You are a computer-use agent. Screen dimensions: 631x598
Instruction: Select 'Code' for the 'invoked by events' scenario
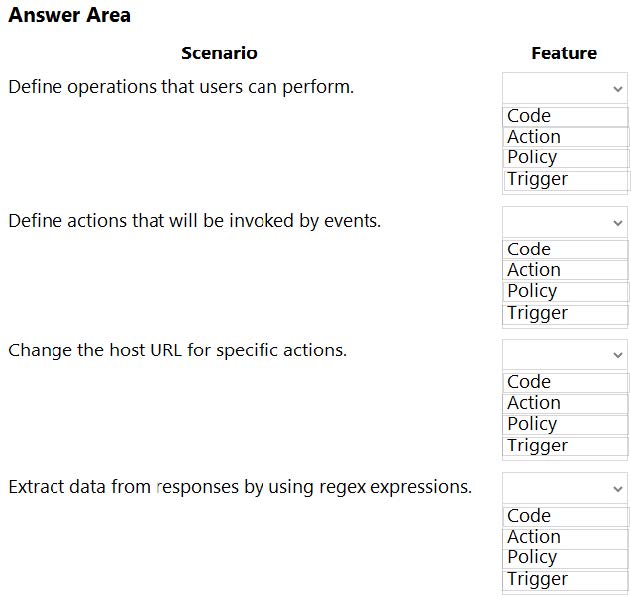tap(565, 249)
